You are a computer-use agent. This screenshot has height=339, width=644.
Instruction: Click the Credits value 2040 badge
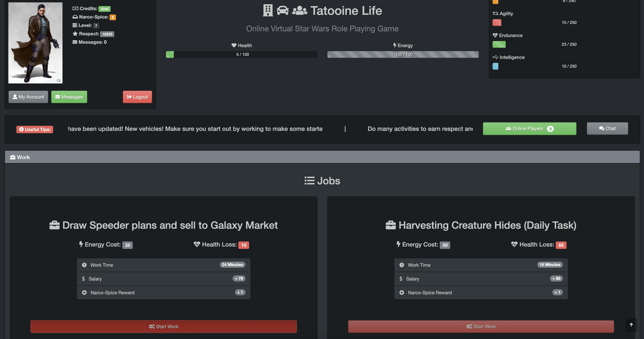[104, 9]
